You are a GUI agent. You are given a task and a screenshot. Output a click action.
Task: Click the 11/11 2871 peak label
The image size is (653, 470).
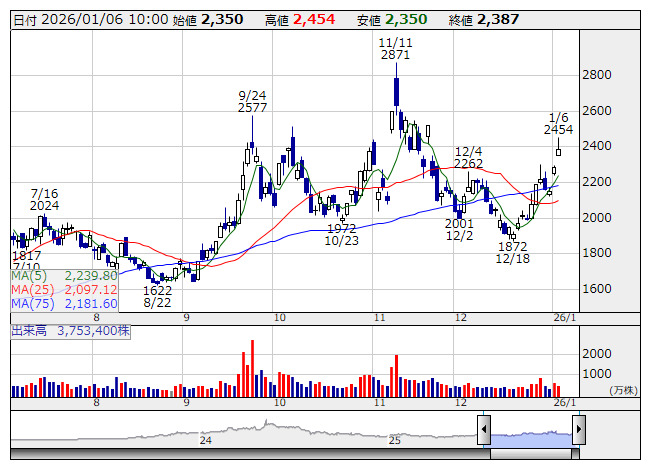pyautogui.click(x=395, y=49)
